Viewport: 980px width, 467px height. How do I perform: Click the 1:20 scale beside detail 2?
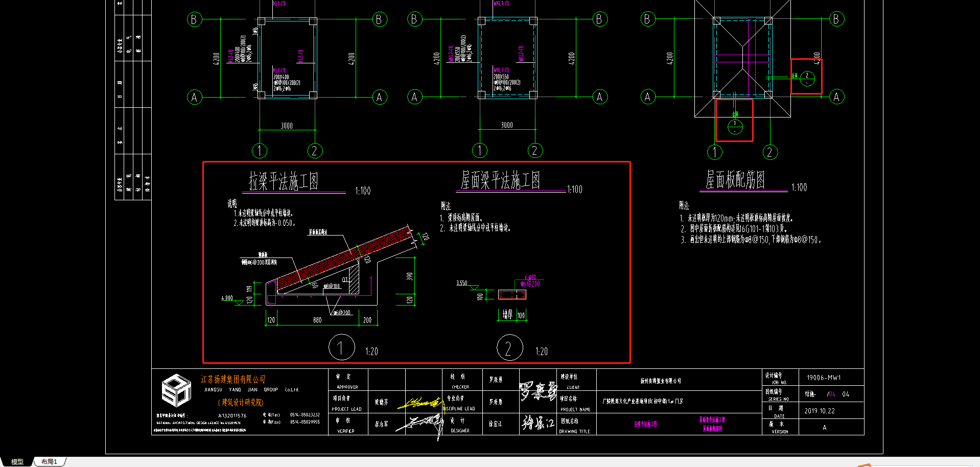point(542,352)
